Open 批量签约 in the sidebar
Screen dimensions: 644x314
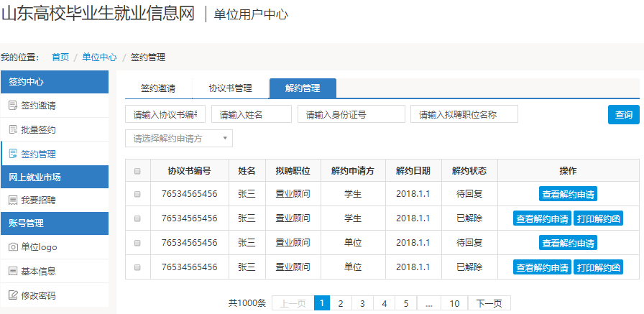pos(55,130)
